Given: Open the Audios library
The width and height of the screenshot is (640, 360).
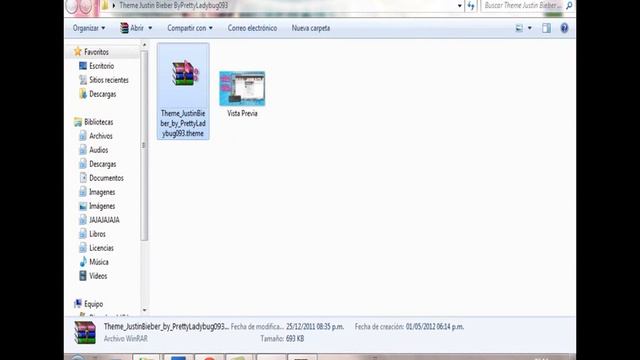Looking at the screenshot, I should [98, 150].
